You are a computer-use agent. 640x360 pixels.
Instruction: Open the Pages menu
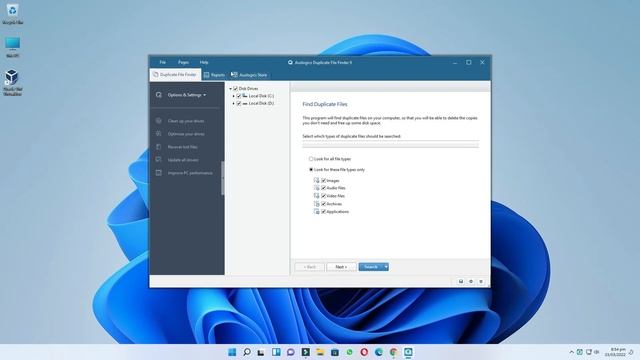(183, 62)
